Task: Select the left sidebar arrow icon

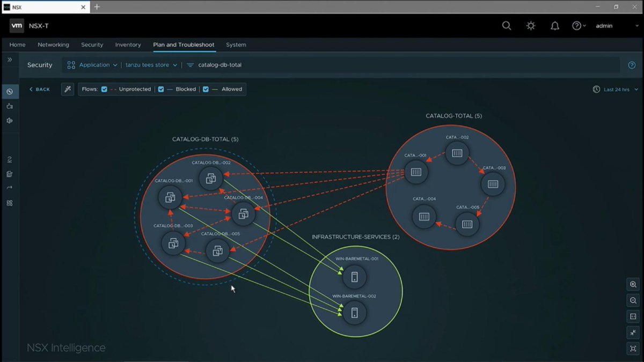Action: coord(10,188)
